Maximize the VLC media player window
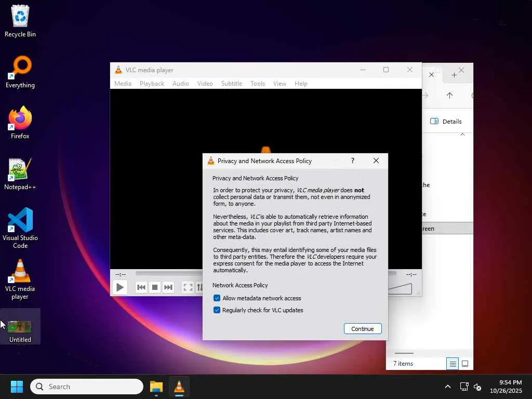Image resolution: width=532 pixels, height=399 pixels. 386,70
